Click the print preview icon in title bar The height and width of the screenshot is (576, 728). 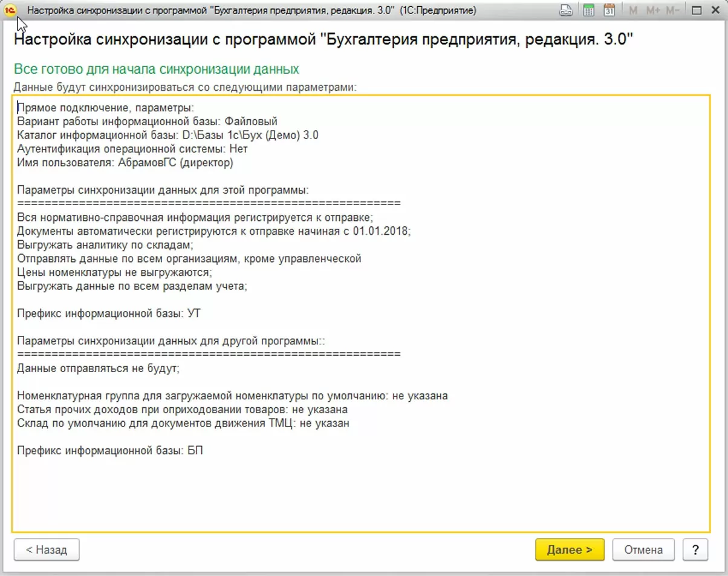click(566, 10)
